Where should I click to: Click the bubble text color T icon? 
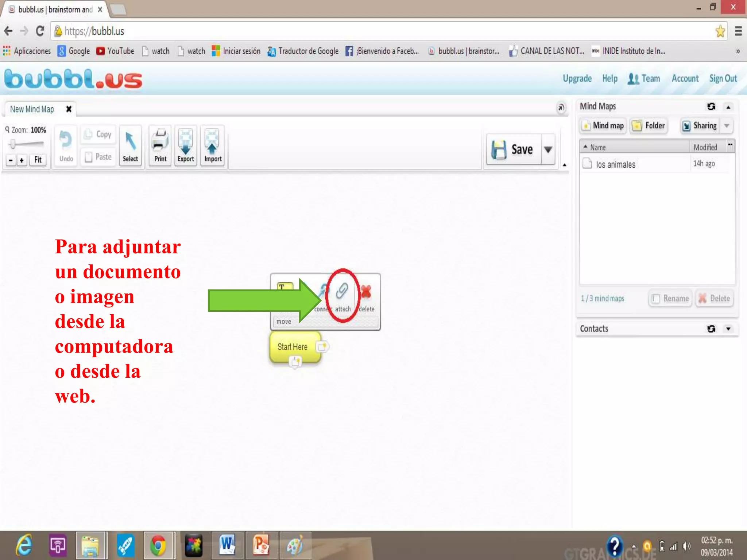pyautogui.click(x=285, y=287)
